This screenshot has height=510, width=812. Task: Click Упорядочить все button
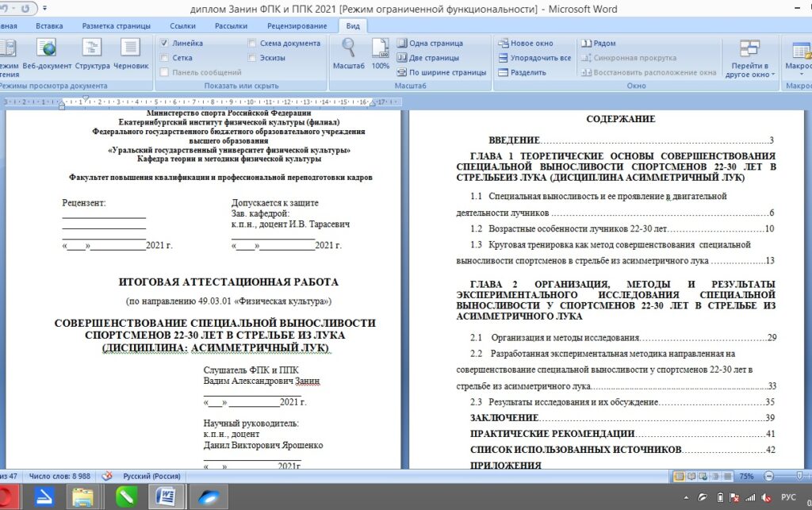tap(534, 58)
